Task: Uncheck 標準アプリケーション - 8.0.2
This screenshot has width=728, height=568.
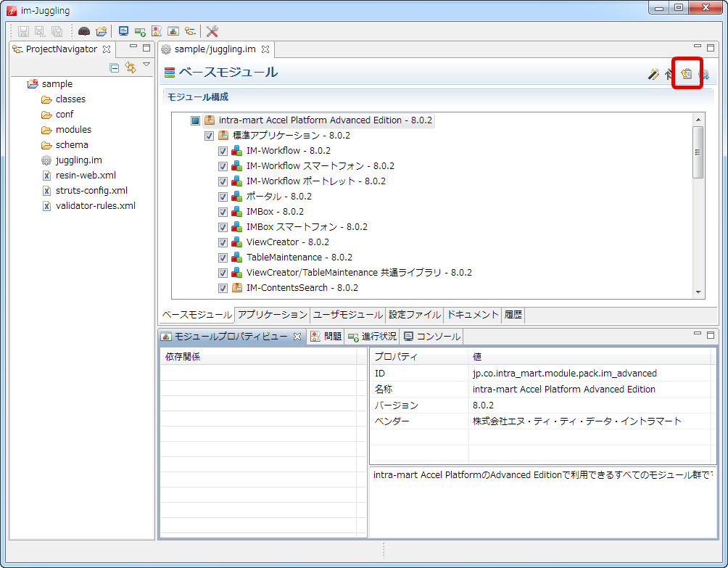Action: coord(209,136)
